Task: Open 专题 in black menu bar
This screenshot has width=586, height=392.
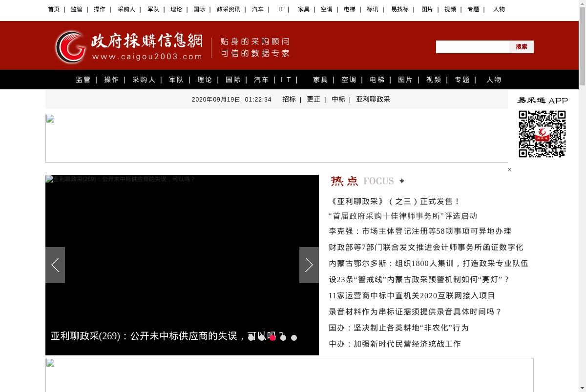Action: [462, 80]
